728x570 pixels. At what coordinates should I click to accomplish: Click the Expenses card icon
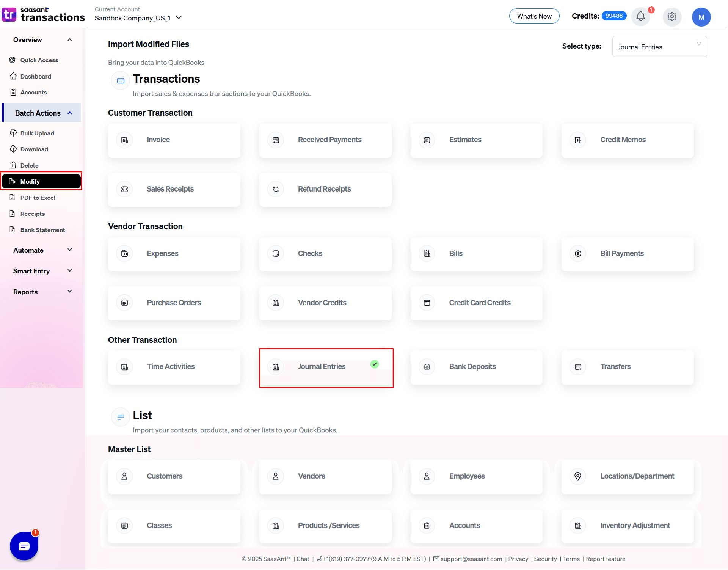click(x=124, y=253)
